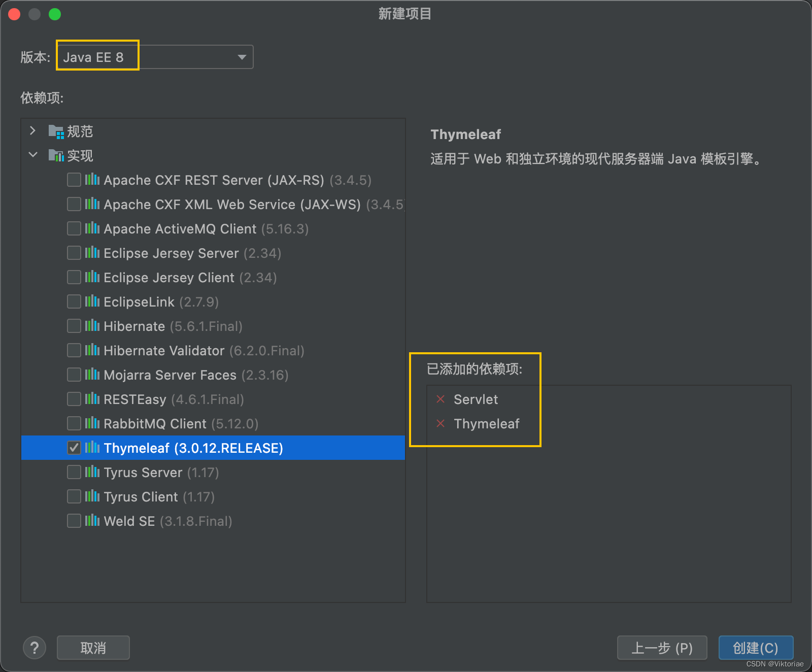Check the Apache ActiveMQ Client checkbox

coord(74,228)
